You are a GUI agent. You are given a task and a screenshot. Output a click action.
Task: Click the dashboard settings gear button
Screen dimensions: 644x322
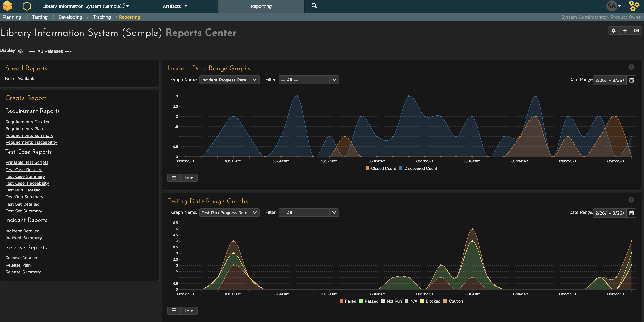tap(614, 30)
